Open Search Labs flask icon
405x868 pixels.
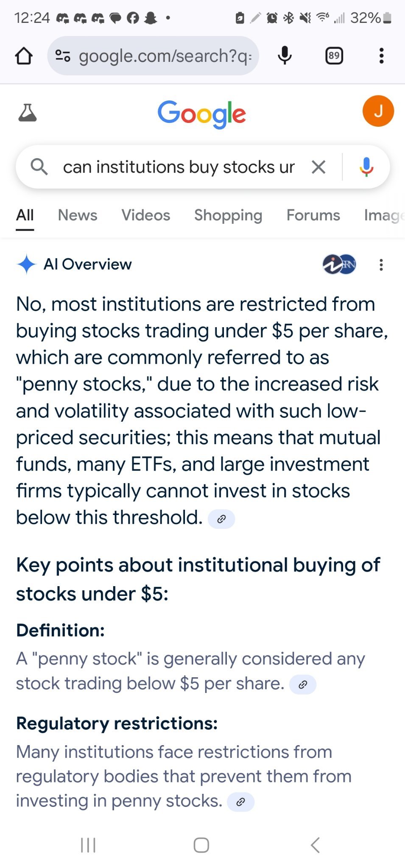tap(28, 112)
